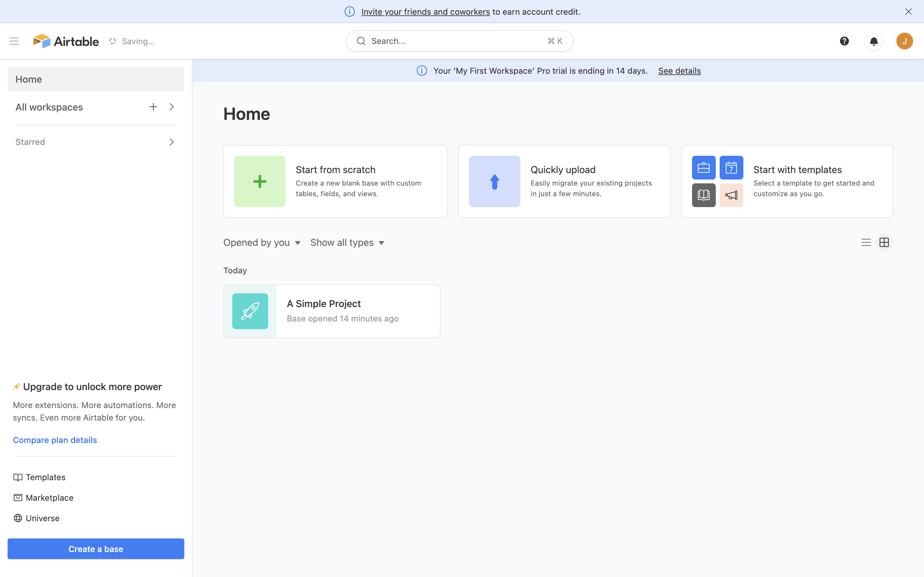The width and height of the screenshot is (924, 577).
Task: Switch to list view
Action: click(x=866, y=242)
